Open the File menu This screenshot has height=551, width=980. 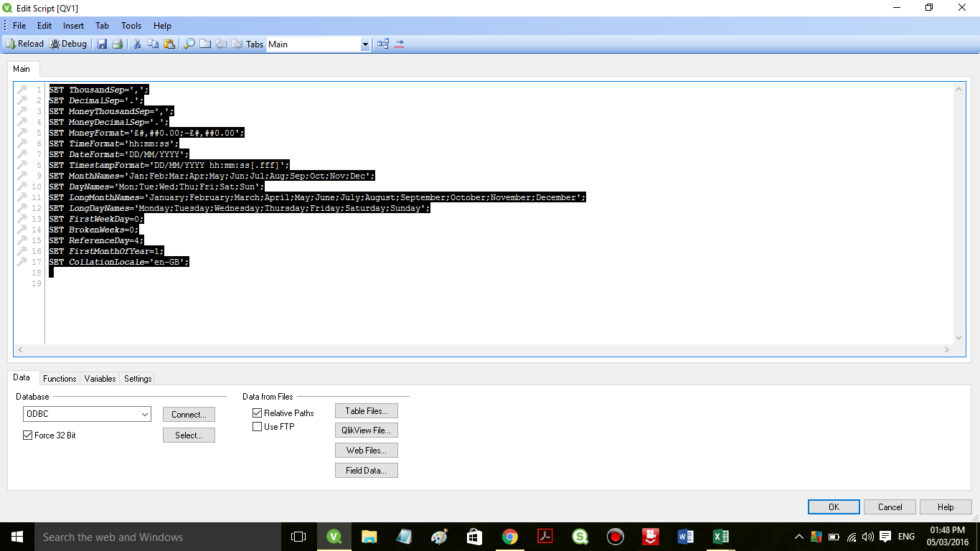point(19,26)
